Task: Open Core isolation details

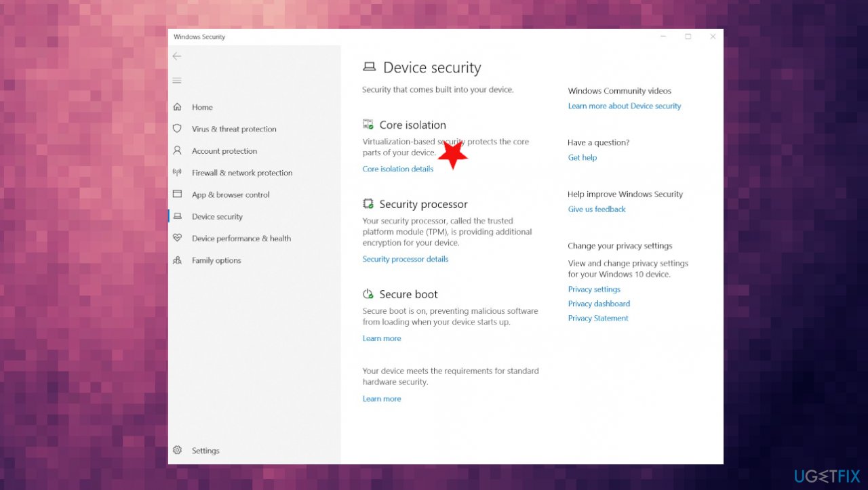Action: pyautogui.click(x=398, y=169)
